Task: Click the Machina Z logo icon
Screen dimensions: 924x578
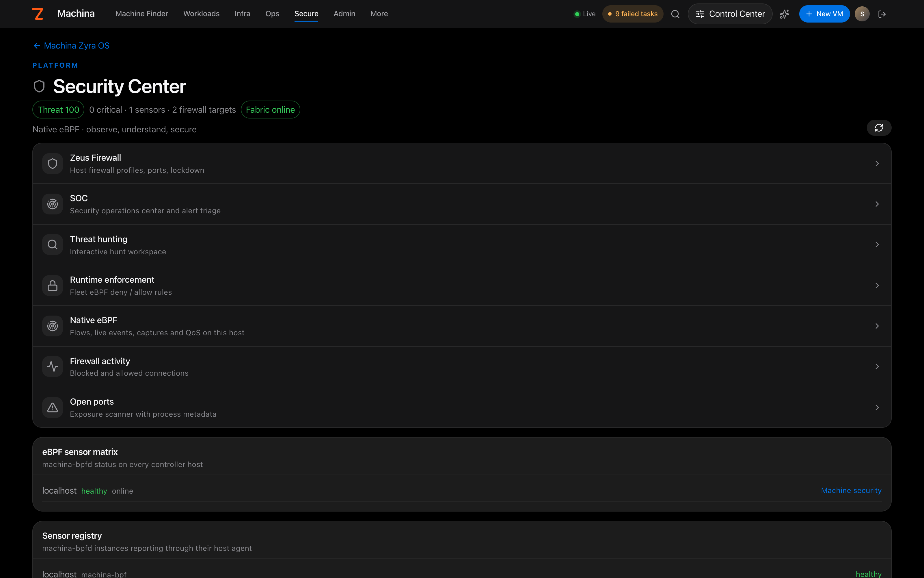Action: [x=38, y=14]
